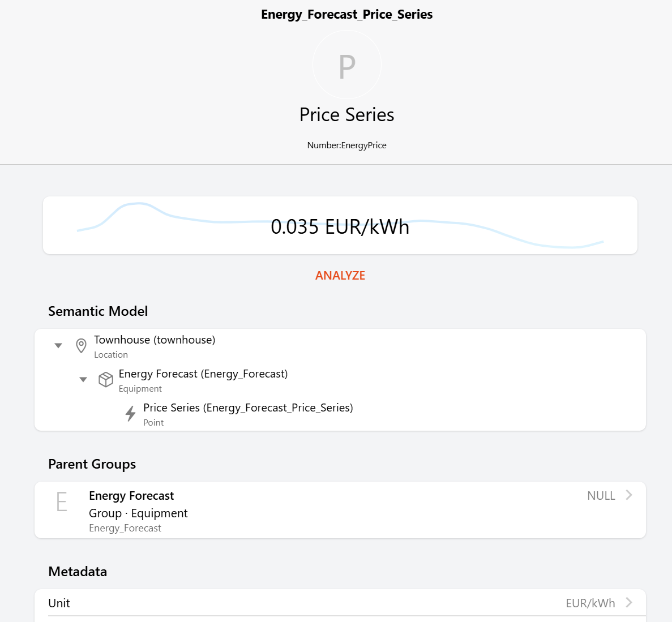Viewport: 672px width, 622px height.
Task: Select Energy Forecast (Energy_Forecast) tree entry
Action: click(203, 374)
